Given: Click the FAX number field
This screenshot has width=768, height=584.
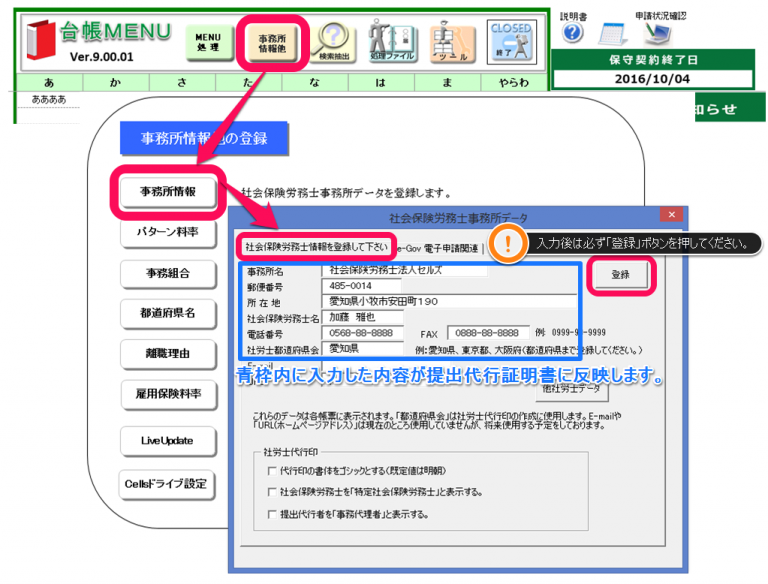Looking at the screenshot, I should click(488, 333).
